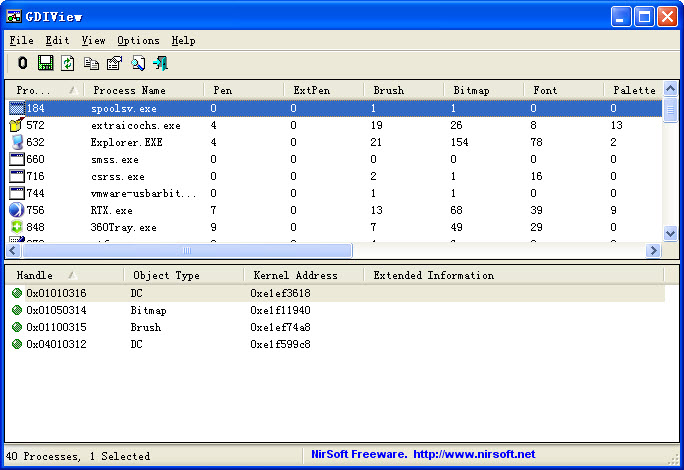Click the smss.exe window icon
The height and width of the screenshot is (470, 684).
click(17, 159)
